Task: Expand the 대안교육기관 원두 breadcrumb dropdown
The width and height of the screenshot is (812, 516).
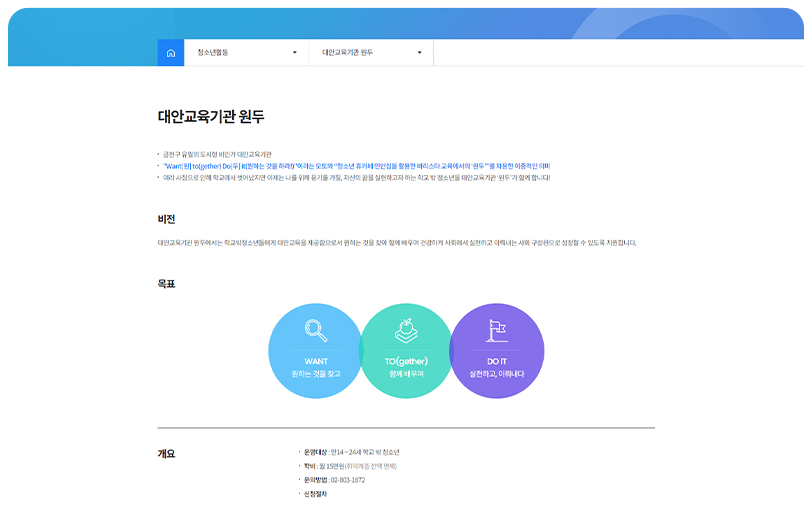Action: point(371,53)
